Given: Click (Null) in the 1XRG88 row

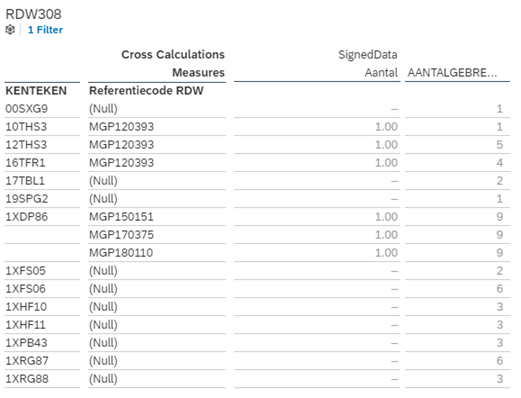Looking at the screenshot, I should pyautogui.click(x=103, y=379).
